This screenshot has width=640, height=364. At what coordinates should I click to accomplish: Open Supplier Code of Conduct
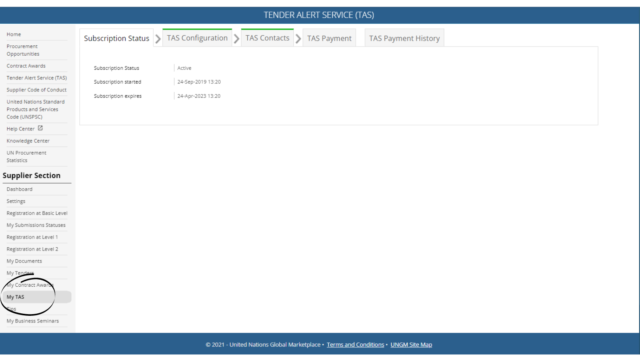pos(37,90)
